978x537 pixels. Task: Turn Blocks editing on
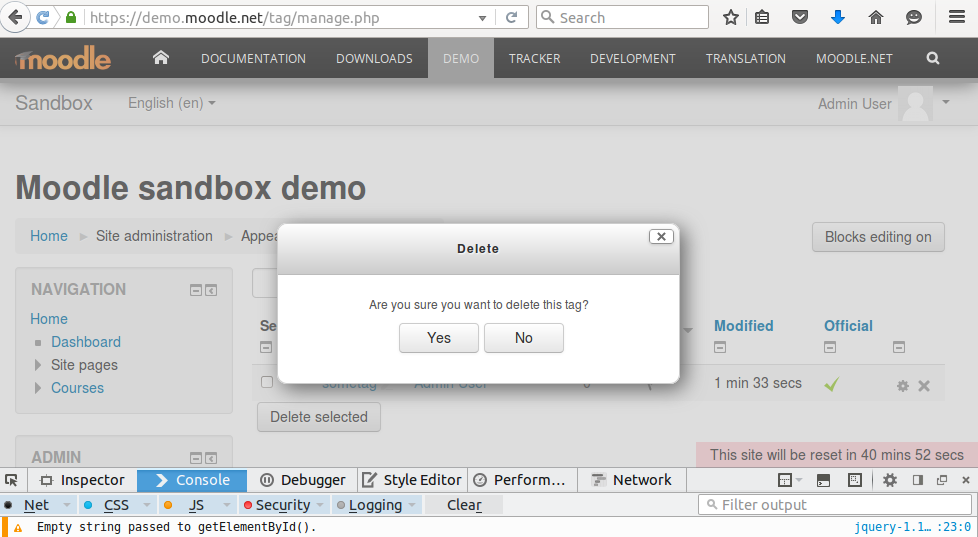(878, 237)
